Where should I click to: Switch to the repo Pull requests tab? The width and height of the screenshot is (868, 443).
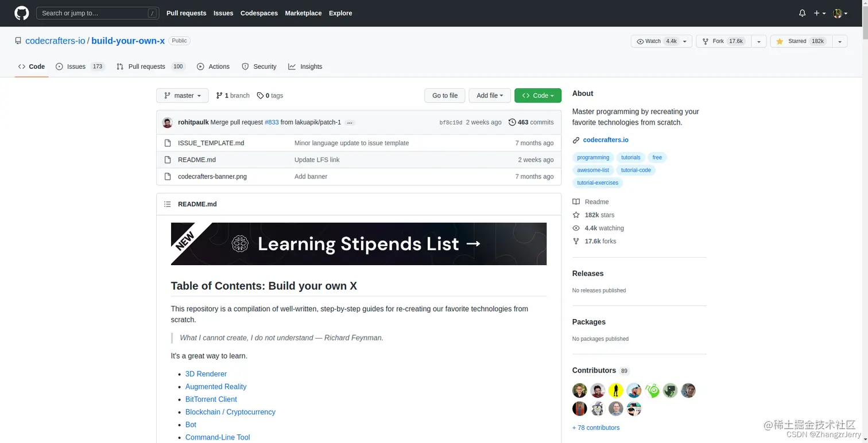pyautogui.click(x=150, y=67)
